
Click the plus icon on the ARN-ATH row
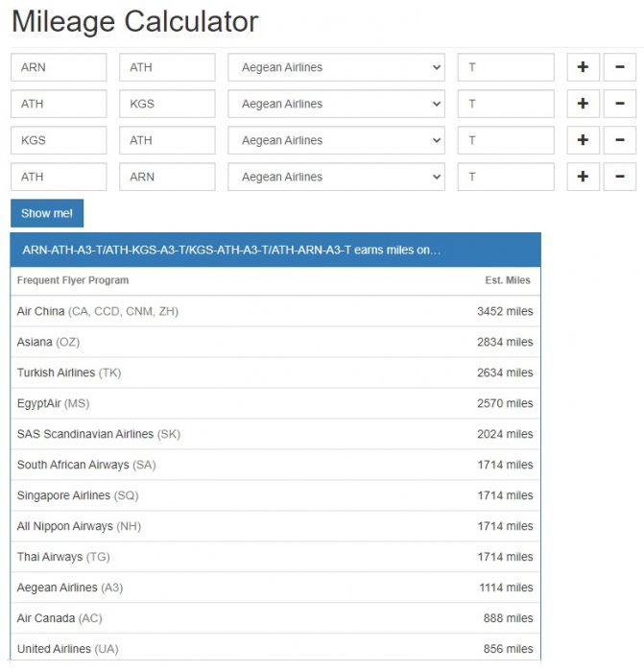click(x=583, y=67)
